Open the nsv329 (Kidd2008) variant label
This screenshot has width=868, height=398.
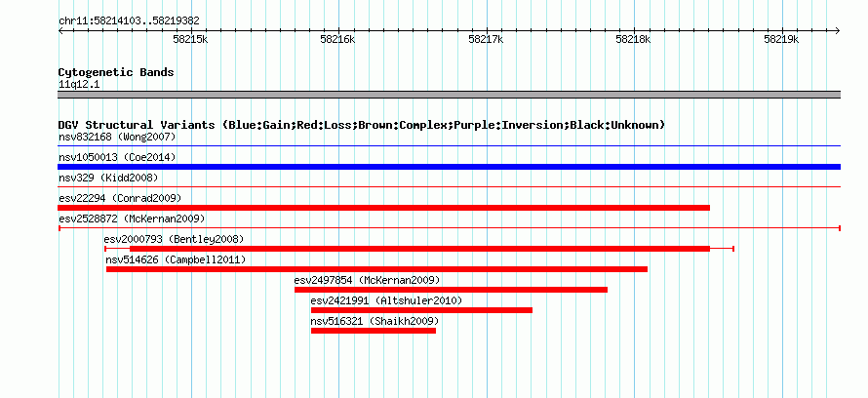point(108,178)
